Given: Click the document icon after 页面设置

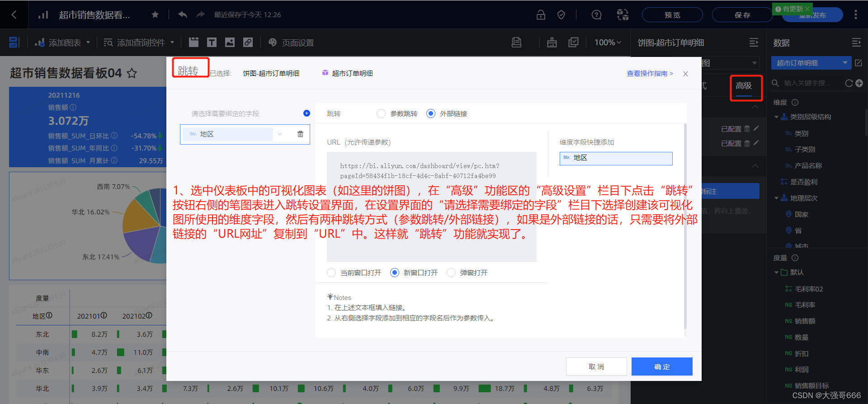Looking at the screenshot, I should (516, 42).
